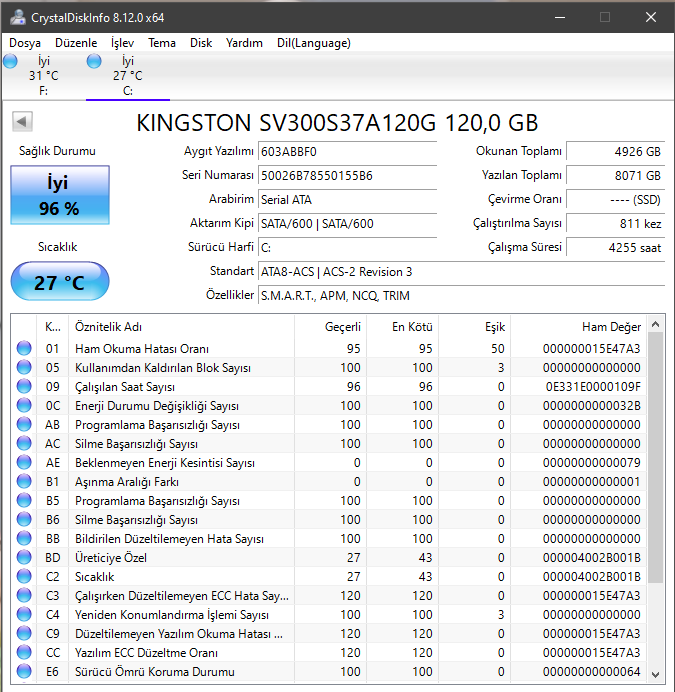The image size is (675, 692).
Task: Click the attribute list scroll down arrow
Action: pos(656,674)
